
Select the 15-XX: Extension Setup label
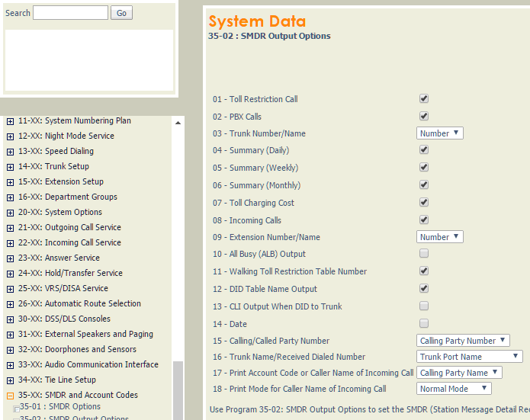click(61, 181)
